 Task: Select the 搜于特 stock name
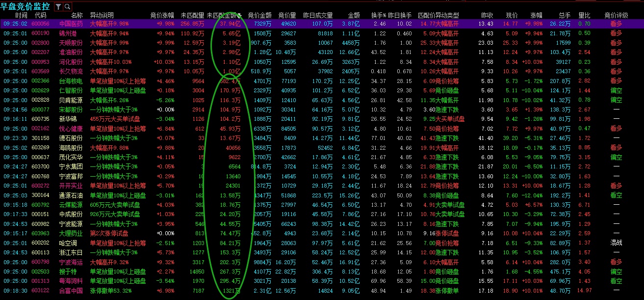(x=68, y=272)
